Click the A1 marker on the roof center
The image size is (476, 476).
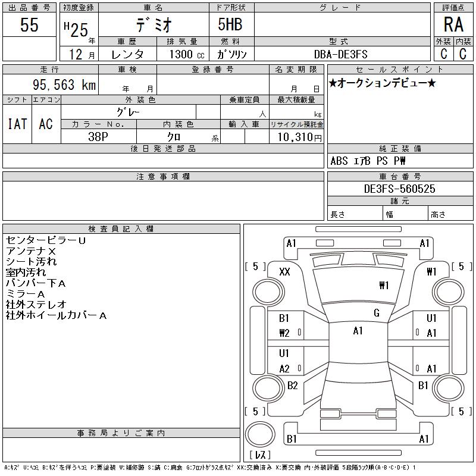(x=358, y=331)
